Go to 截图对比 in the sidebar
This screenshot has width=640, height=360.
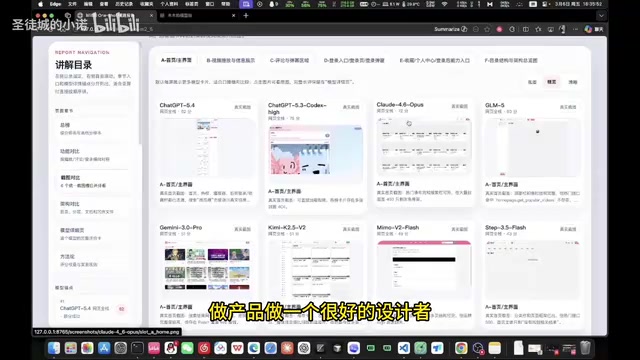click(x=93, y=181)
